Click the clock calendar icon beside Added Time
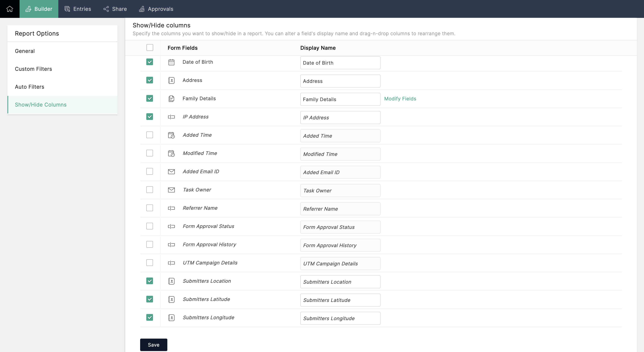Screen dimensions: 644x352 pyautogui.click(x=171, y=135)
